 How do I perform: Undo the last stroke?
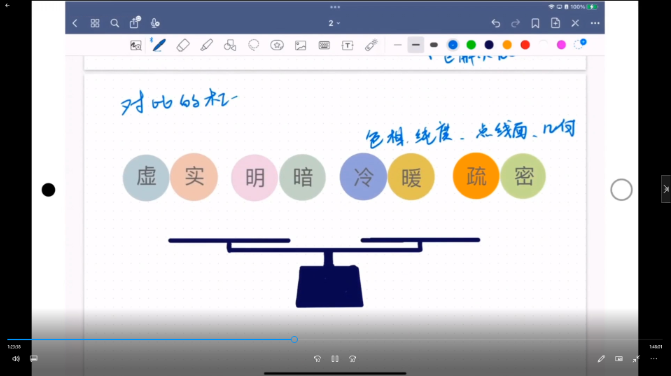point(496,23)
